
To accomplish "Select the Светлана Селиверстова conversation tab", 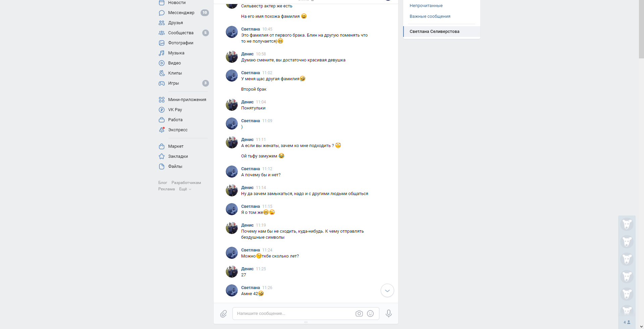I will click(442, 32).
